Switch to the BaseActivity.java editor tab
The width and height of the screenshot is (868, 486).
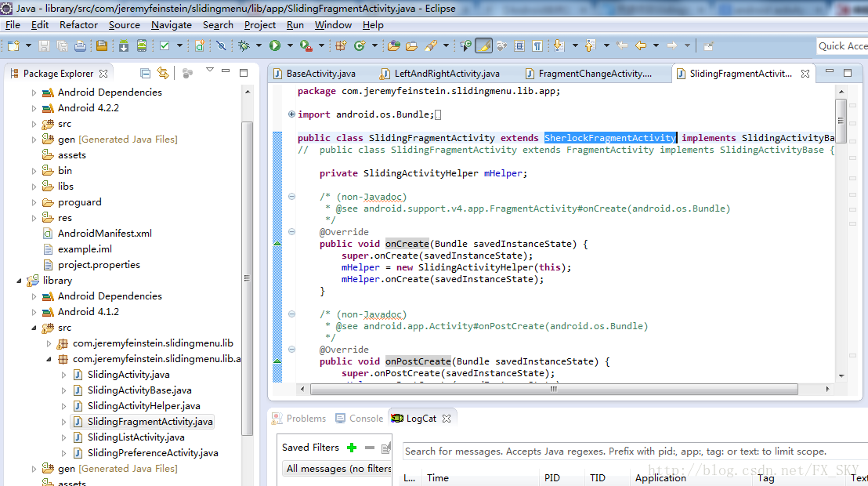tap(320, 74)
